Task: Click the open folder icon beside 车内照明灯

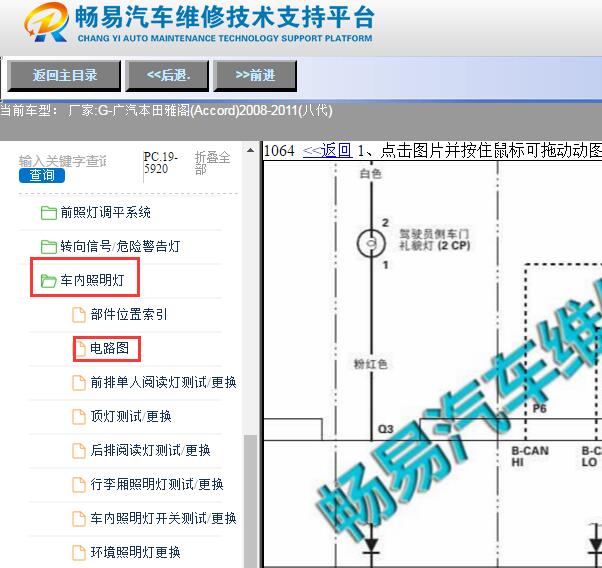Action: click(49, 280)
